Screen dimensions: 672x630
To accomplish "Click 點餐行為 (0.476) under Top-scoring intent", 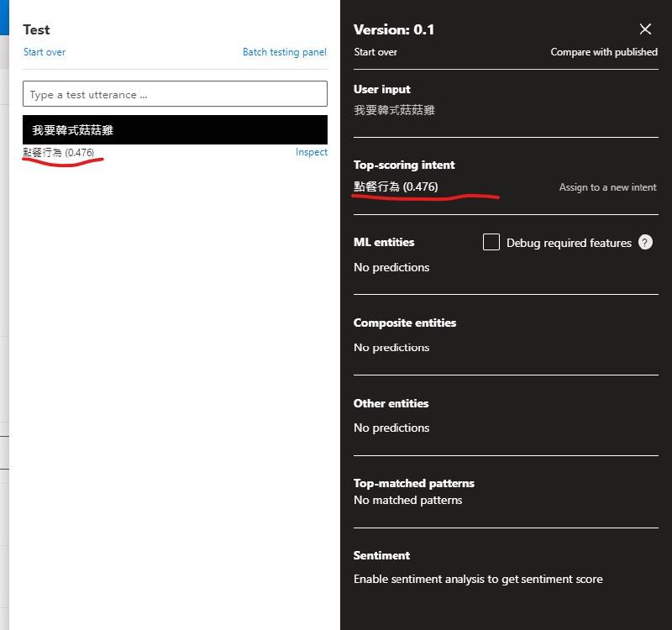I will point(396,186).
